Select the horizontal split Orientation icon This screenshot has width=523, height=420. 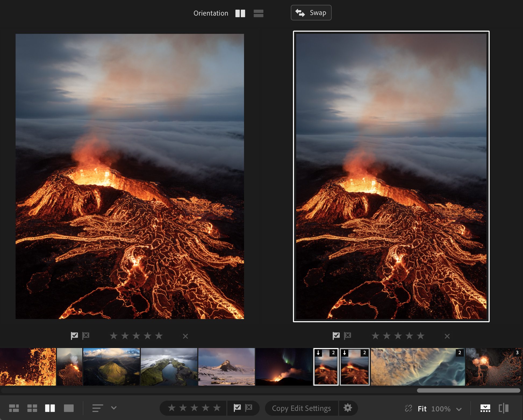[x=258, y=13]
